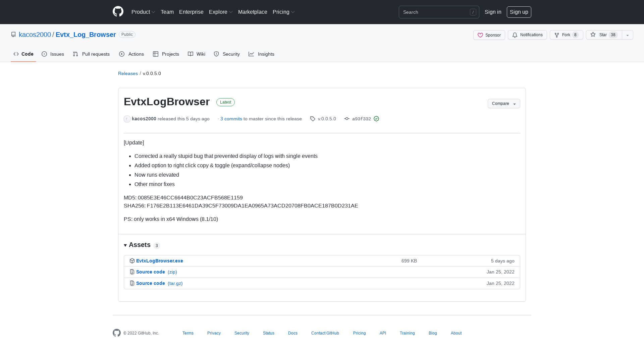Open the Actions workflows icon
The image size is (644, 362).
(122, 54)
